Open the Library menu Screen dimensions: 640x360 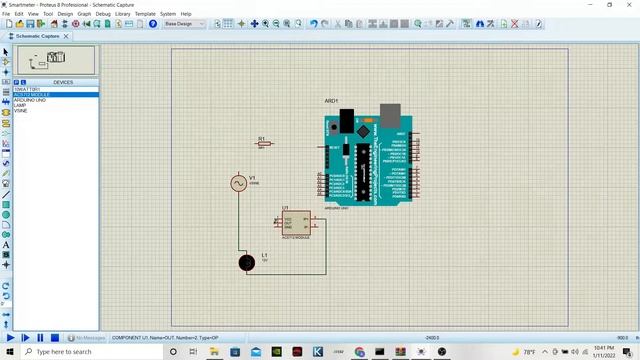coord(122,14)
